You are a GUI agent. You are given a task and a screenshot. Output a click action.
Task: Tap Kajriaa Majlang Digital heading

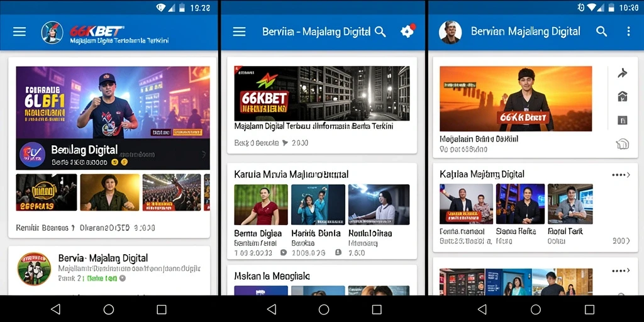[482, 174]
